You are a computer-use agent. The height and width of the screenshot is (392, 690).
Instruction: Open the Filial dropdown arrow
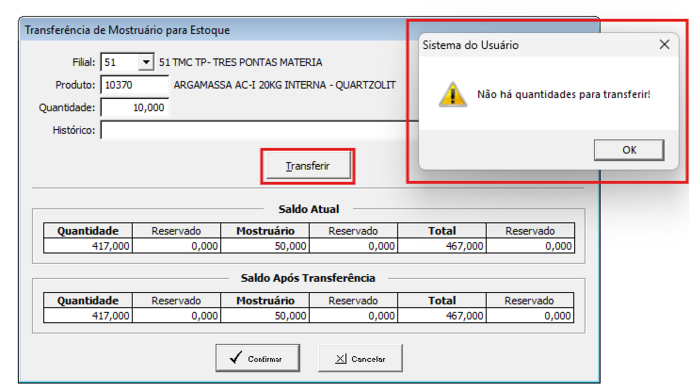coord(146,62)
